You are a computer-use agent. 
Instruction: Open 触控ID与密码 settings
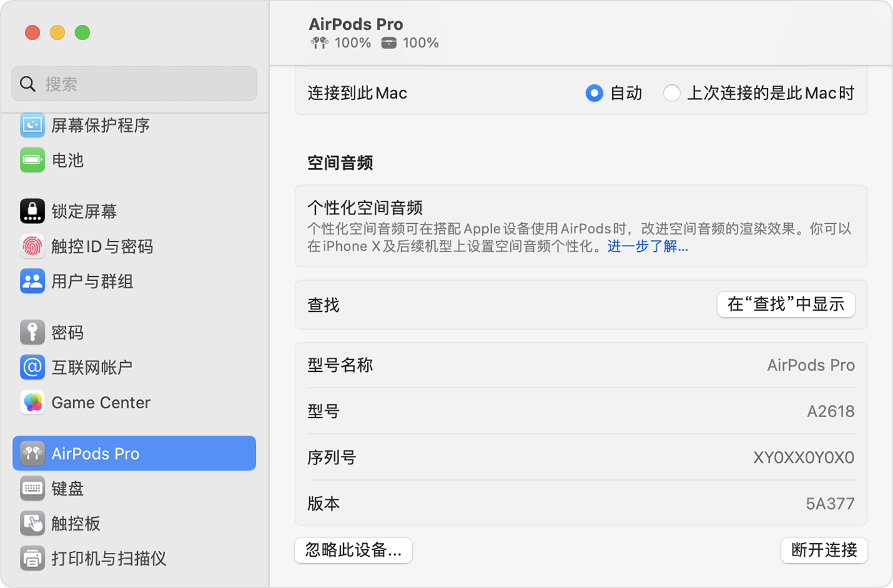tap(134, 246)
